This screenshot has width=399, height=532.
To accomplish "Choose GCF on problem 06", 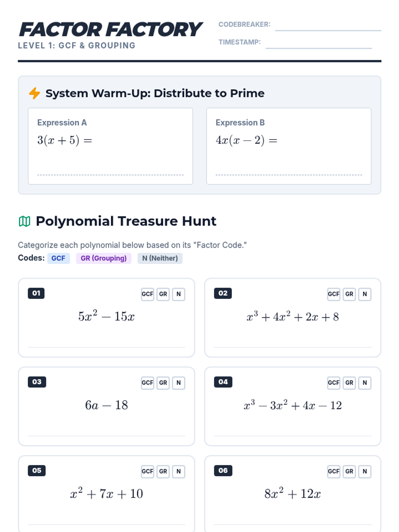I will tap(333, 471).
